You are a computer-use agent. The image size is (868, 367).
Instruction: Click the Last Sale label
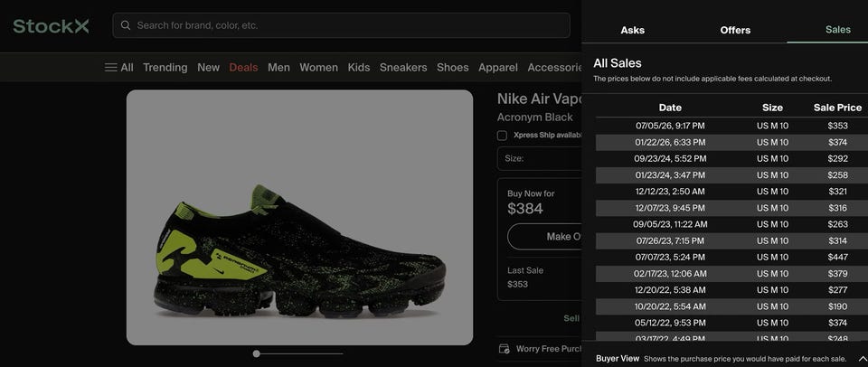(x=525, y=270)
